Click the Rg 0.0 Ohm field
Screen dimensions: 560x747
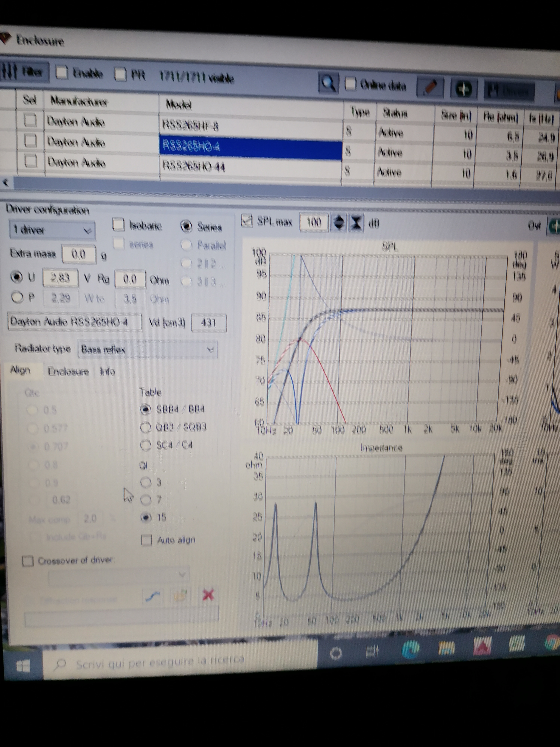(130, 279)
